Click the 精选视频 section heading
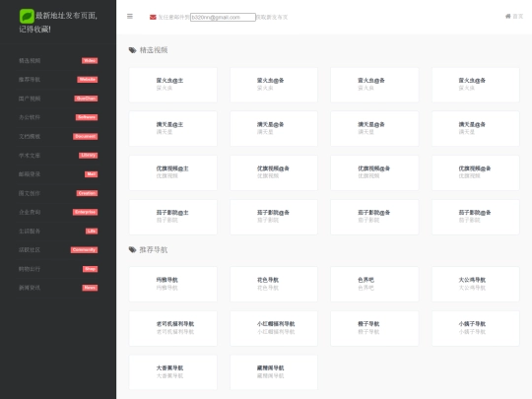Screen dimensions: 532x399 coord(154,50)
